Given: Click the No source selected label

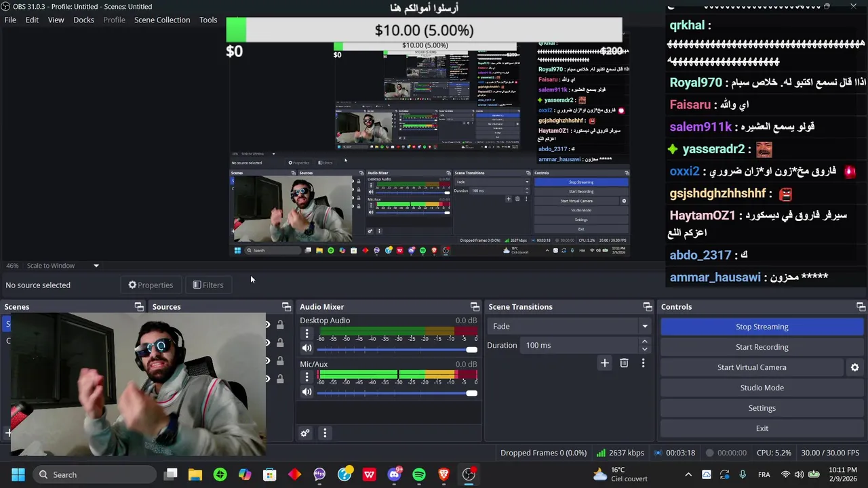Looking at the screenshot, I should pos(38,285).
